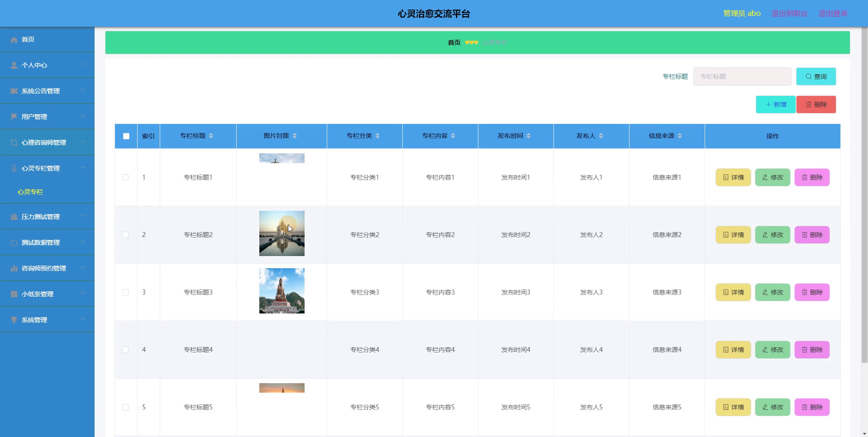The image size is (868, 437).
Task: Click the person icon next to 个人中心
Action: 14,66
